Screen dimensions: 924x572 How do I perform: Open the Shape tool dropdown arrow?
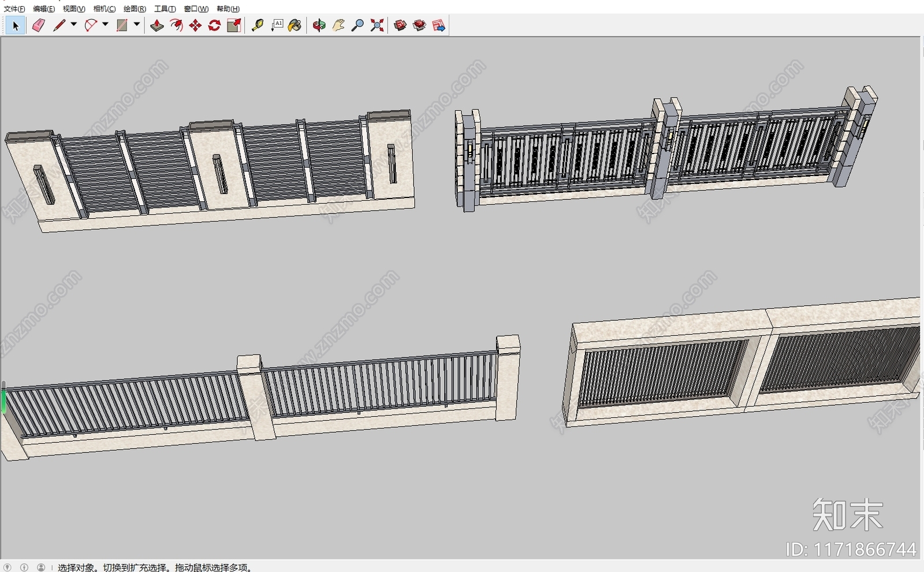click(137, 24)
